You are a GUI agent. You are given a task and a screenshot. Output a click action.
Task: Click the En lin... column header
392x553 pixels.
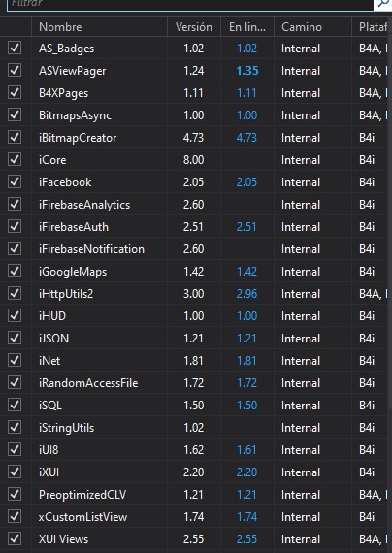click(x=247, y=27)
